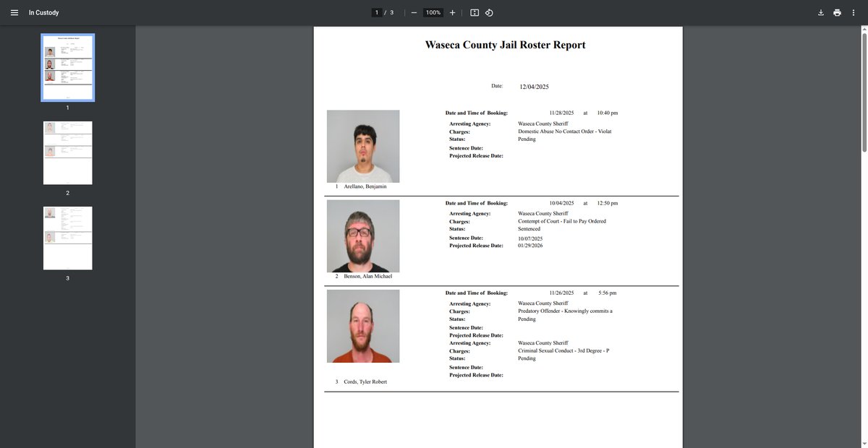Open the page 1 thumbnail

(x=68, y=67)
